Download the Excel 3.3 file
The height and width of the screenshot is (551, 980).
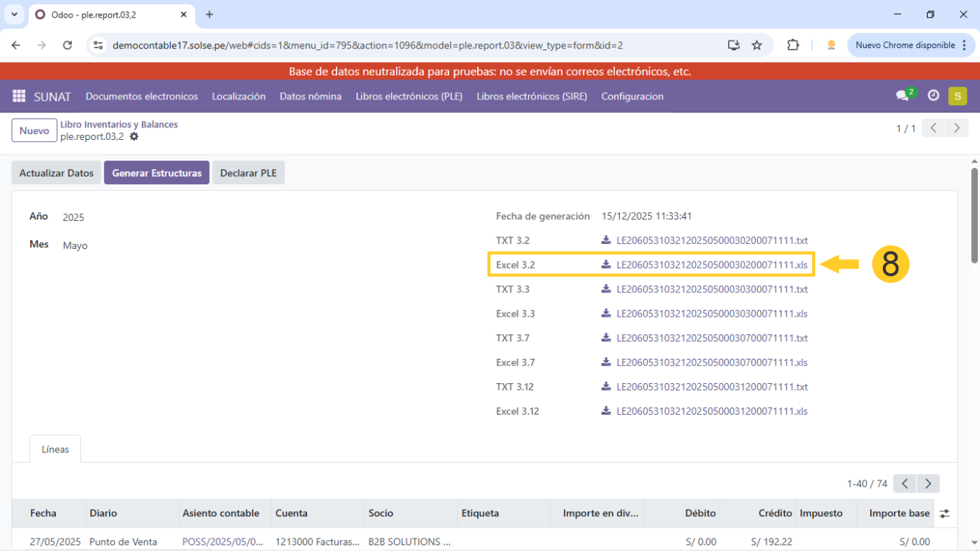[711, 314]
